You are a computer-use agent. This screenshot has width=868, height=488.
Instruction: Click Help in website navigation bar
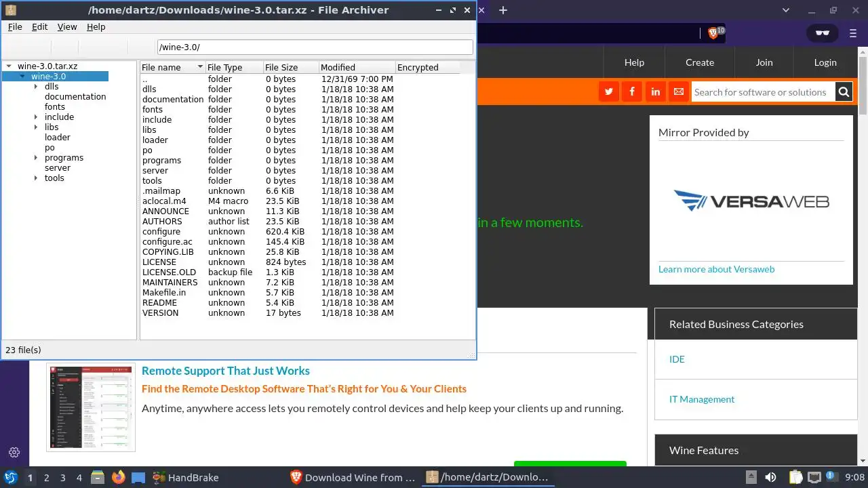click(x=634, y=62)
